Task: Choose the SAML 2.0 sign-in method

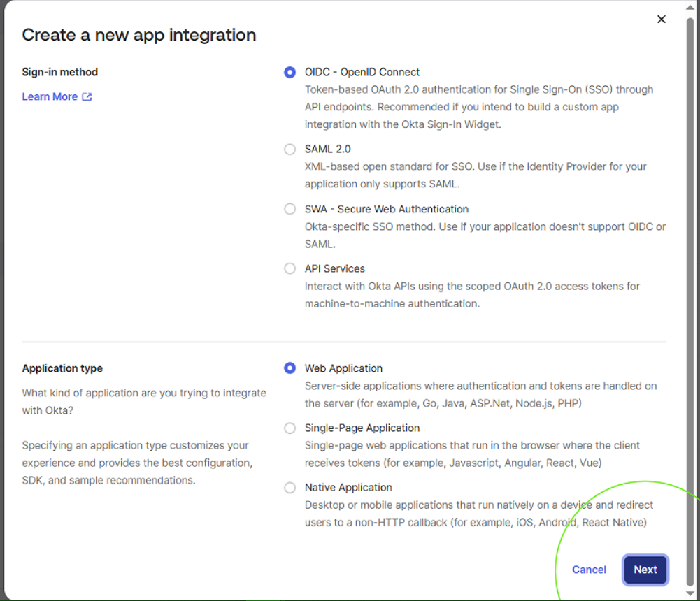Action: [290, 149]
